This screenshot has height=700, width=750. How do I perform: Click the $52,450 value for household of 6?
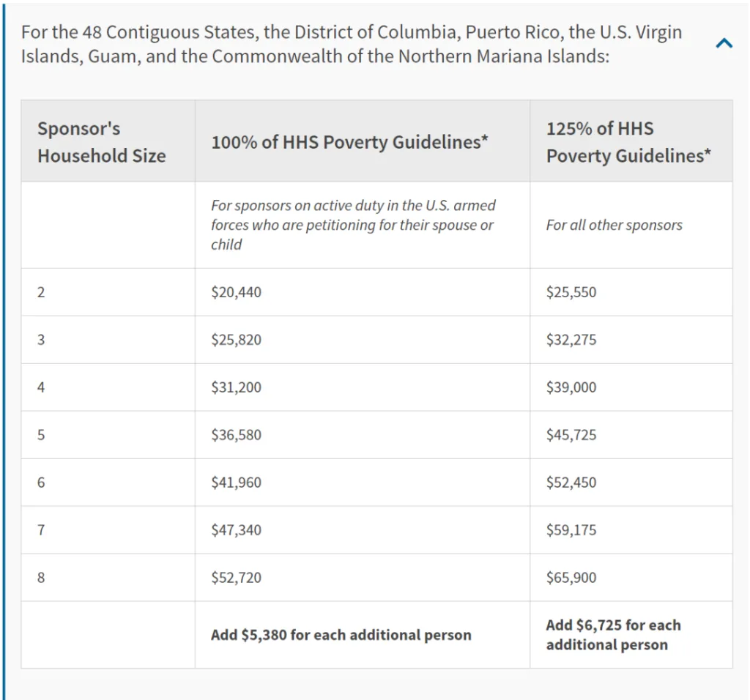tap(571, 483)
